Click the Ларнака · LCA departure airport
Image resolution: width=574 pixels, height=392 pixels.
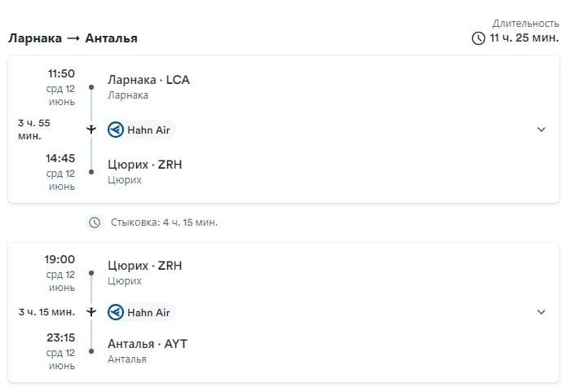148,80
